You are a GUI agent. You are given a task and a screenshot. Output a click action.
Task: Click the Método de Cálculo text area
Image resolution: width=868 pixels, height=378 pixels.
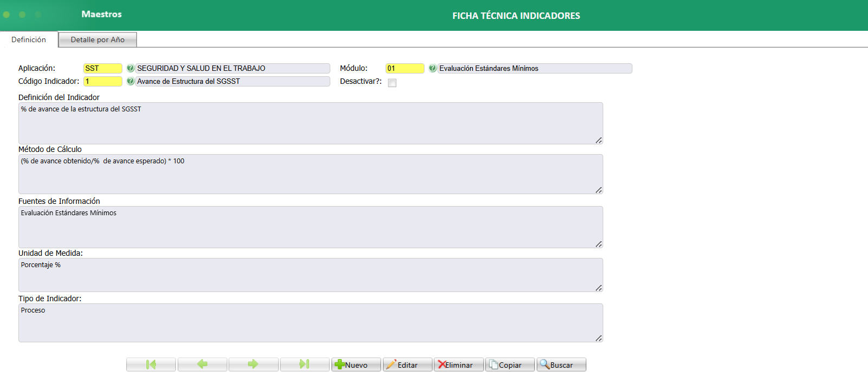tap(311, 174)
